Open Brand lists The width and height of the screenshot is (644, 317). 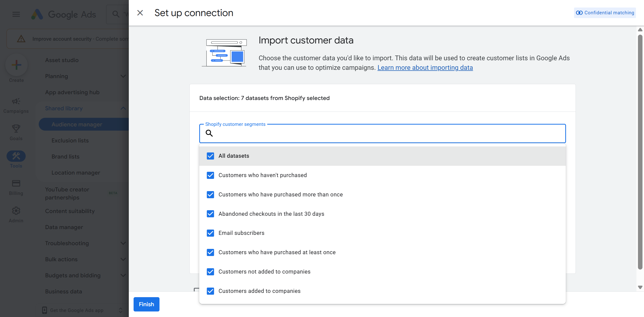click(x=65, y=156)
